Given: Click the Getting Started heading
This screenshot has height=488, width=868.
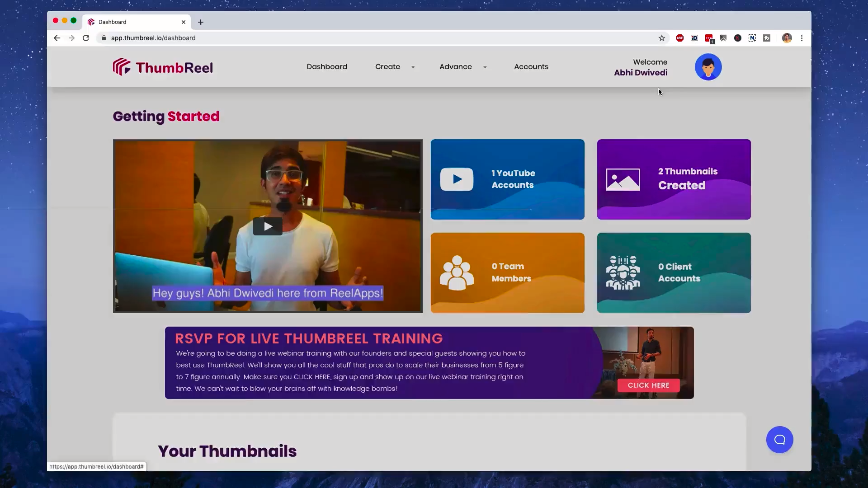Looking at the screenshot, I should [166, 116].
